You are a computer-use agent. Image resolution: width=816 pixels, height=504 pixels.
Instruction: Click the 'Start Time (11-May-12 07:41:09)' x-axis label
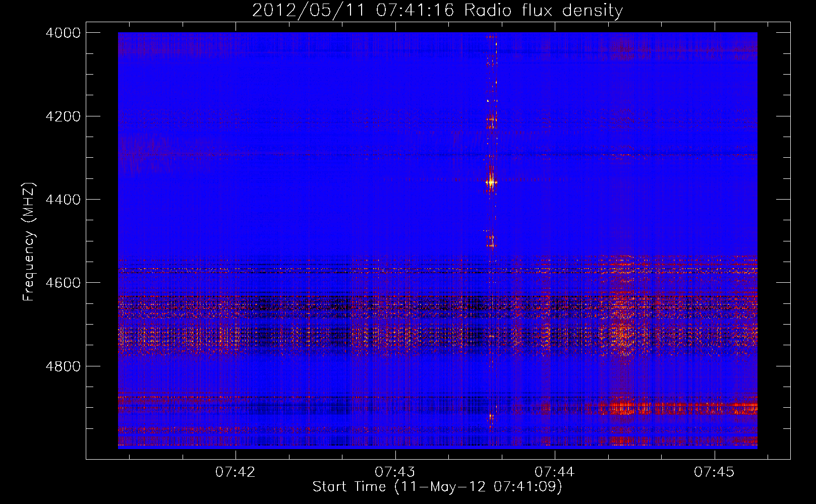coord(437,487)
